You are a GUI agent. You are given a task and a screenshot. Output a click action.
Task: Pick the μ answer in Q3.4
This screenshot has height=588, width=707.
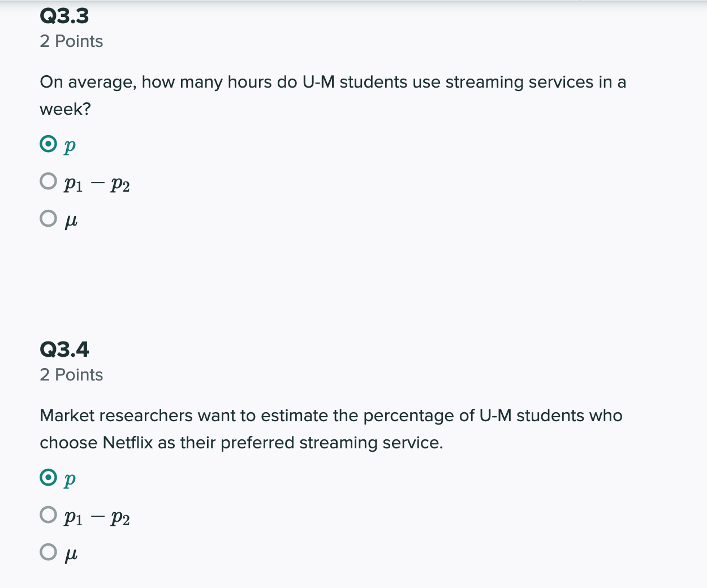[x=49, y=551]
